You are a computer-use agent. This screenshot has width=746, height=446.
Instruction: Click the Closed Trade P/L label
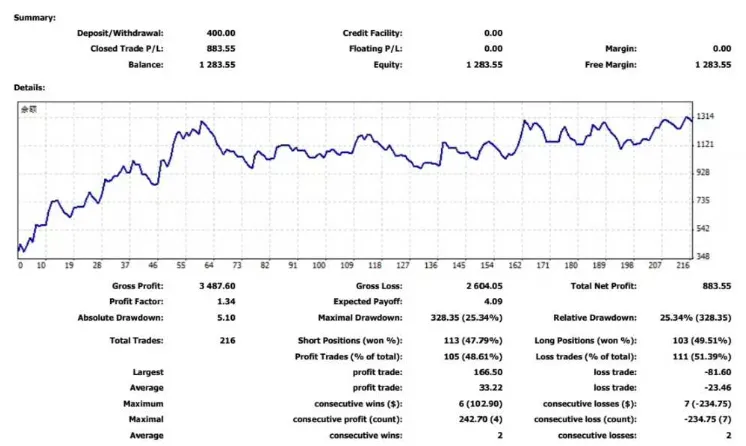point(128,48)
